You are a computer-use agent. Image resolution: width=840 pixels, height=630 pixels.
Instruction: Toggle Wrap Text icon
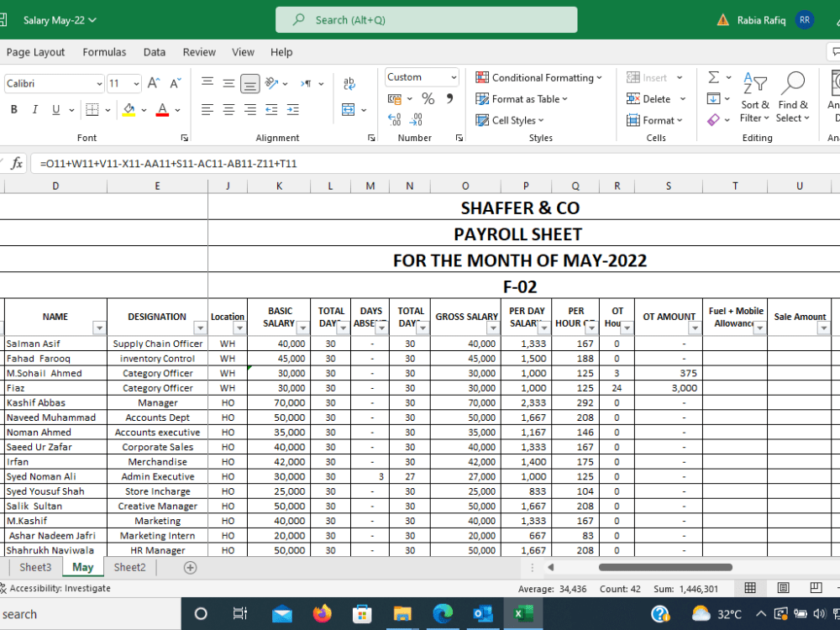(x=349, y=82)
